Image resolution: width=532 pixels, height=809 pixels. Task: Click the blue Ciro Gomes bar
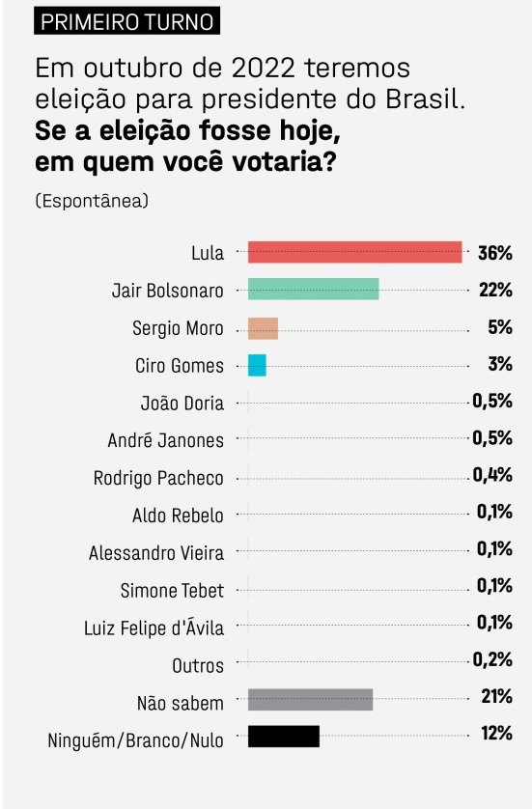257,365
